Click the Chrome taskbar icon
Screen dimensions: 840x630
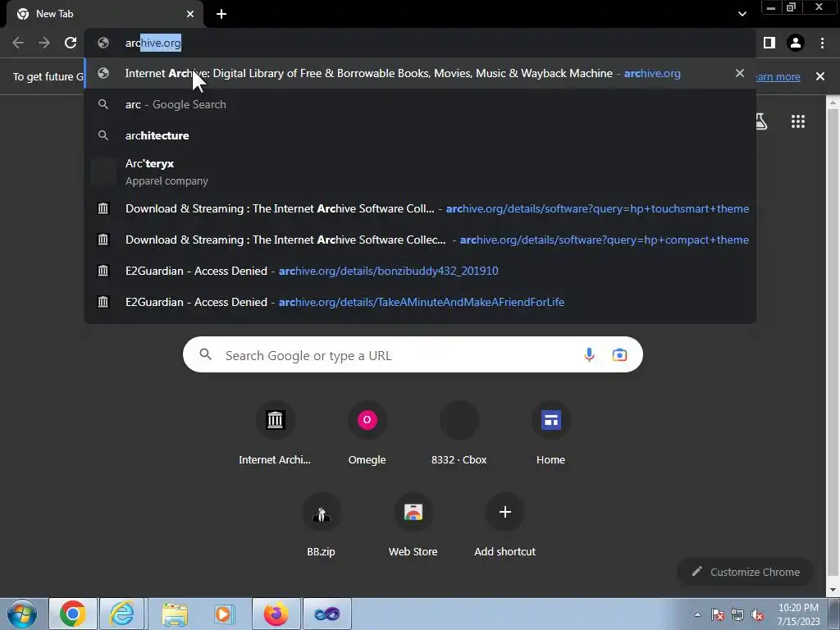(73, 614)
